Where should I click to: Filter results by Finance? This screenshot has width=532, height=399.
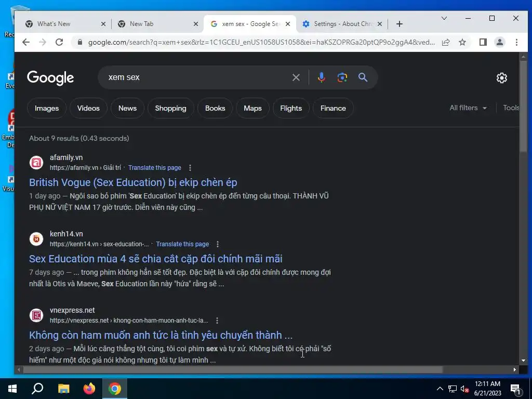(333, 108)
